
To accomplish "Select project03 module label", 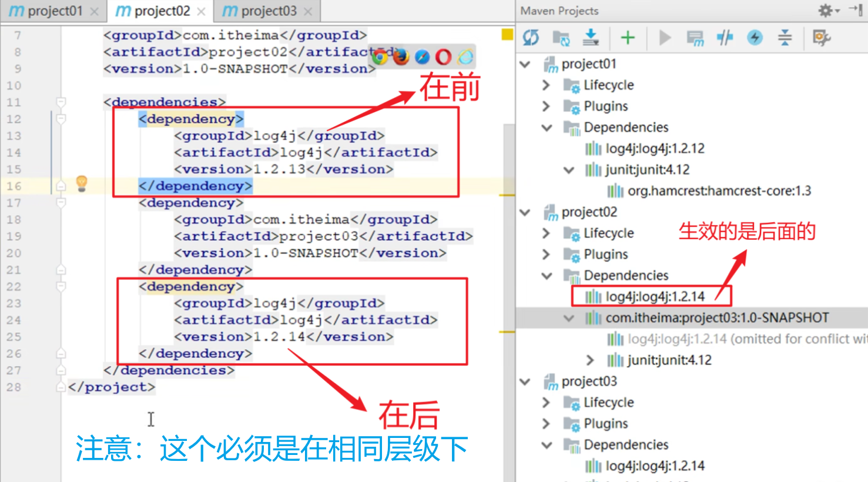I will point(589,381).
